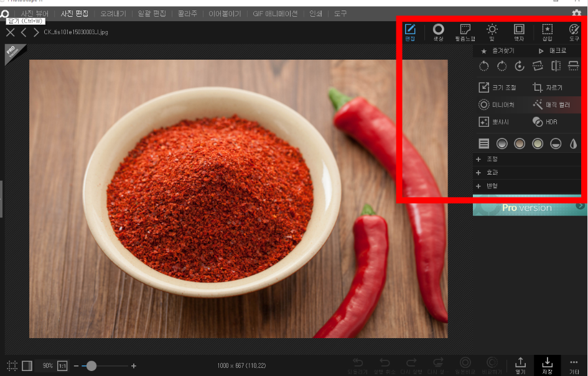The height and width of the screenshot is (376, 588).
Task: Click 실행 취소 undo button
Action: [384, 366]
